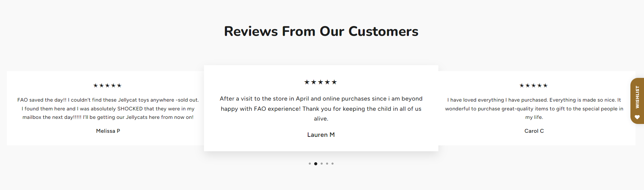Click the reviewer name Melissa P

pyautogui.click(x=108, y=131)
